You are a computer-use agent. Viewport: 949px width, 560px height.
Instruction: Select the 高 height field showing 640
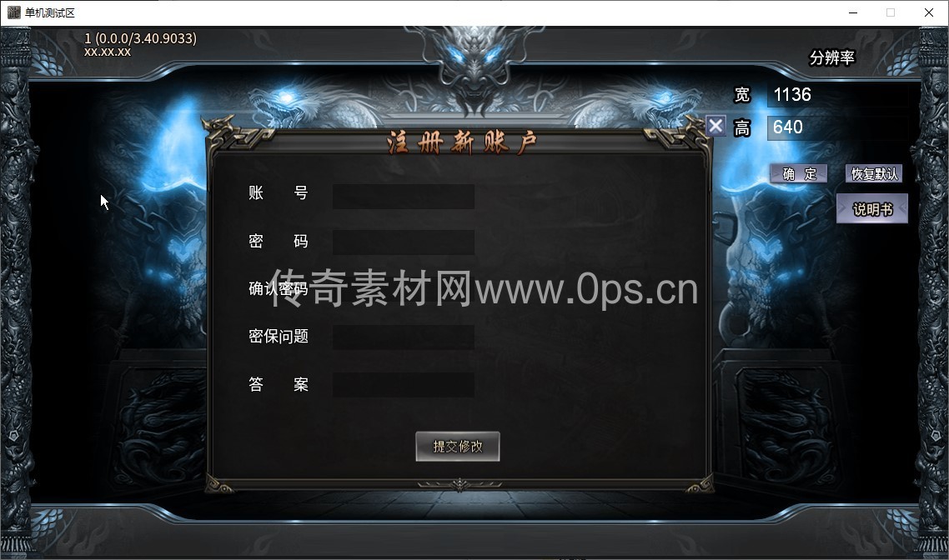[837, 127]
